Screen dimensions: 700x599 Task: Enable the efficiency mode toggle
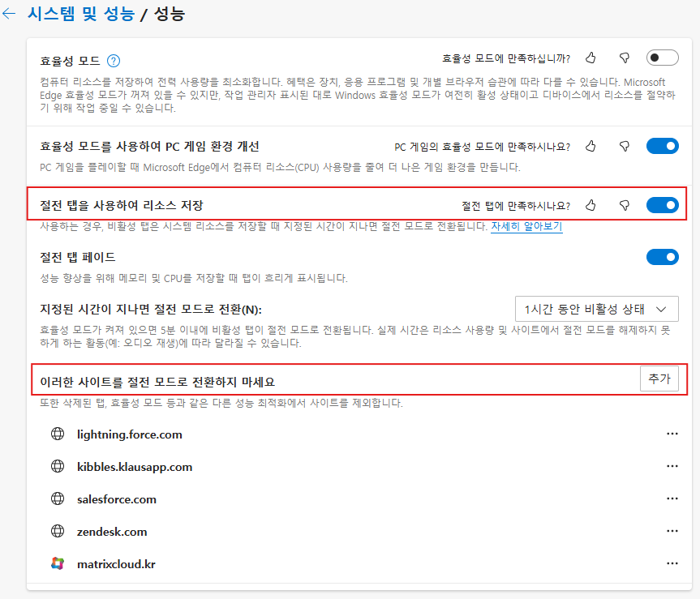coord(662,58)
